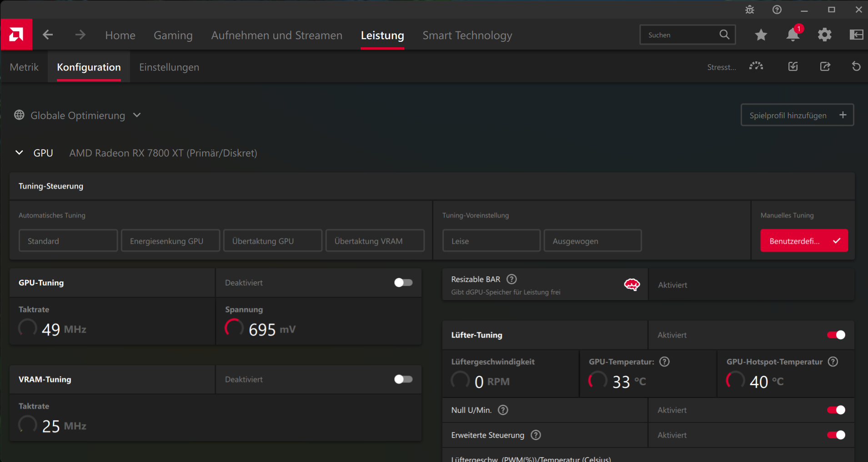Click the search magnifier icon
This screenshot has height=462, width=868.
tap(724, 35)
